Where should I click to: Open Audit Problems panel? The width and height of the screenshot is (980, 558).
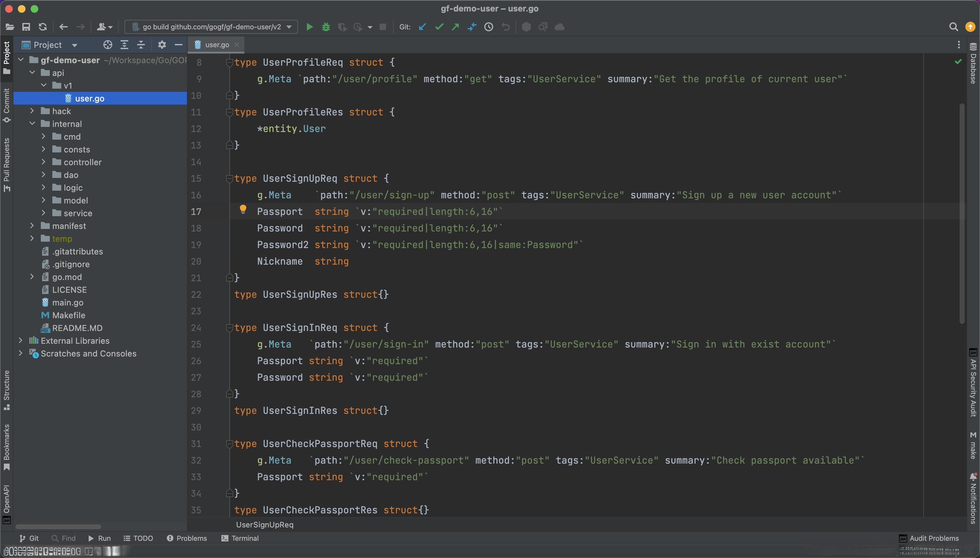click(x=929, y=538)
